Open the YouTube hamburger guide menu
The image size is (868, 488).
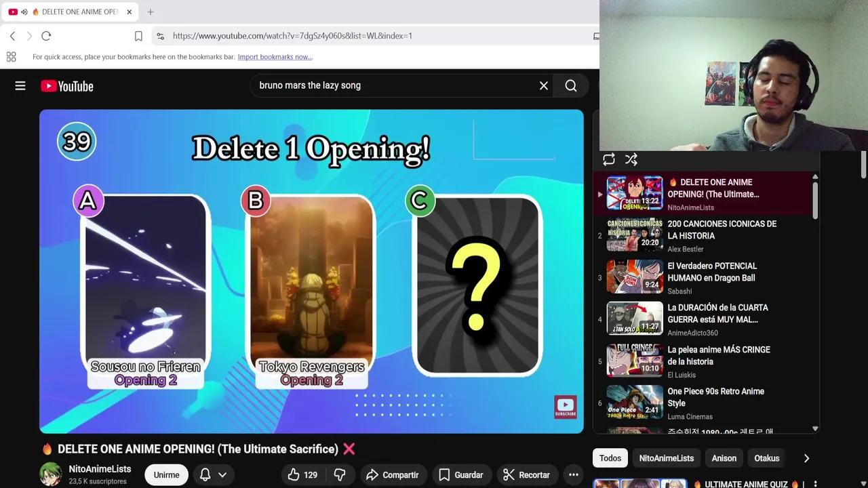pyautogui.click(x=20, y=86)
